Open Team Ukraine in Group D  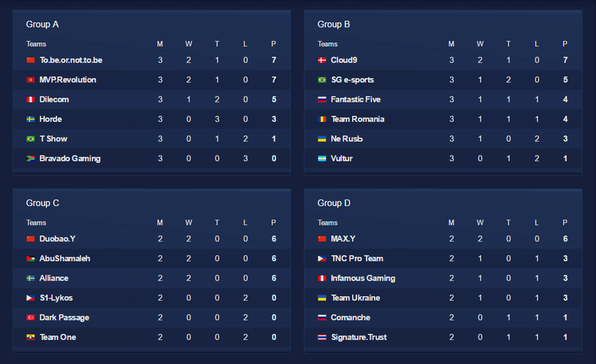point(355,298)
